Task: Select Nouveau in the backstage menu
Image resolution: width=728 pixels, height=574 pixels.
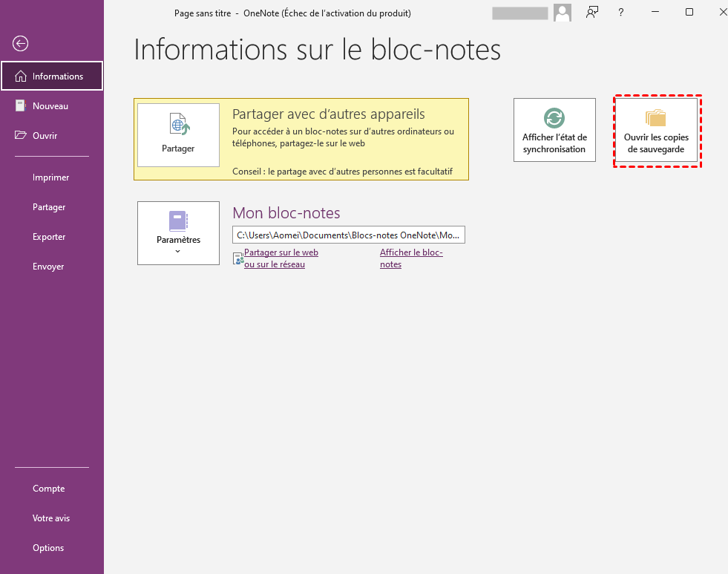Action: click(x=52, y=106)
